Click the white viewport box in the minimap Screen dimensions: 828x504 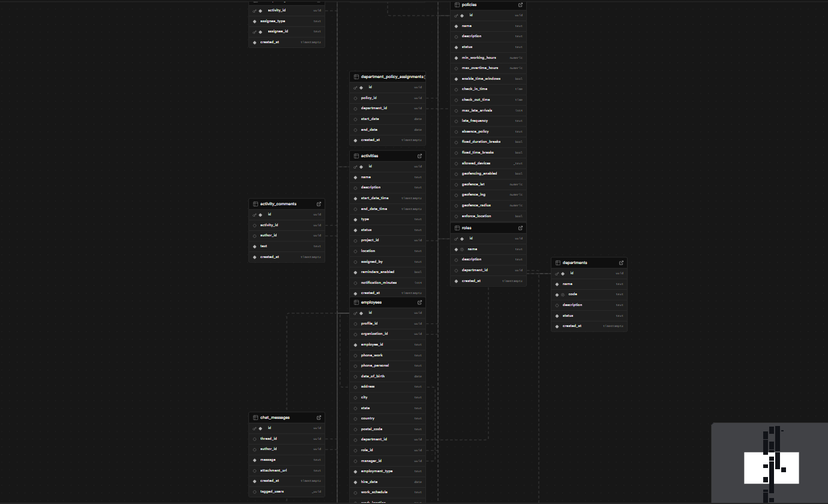772,467
